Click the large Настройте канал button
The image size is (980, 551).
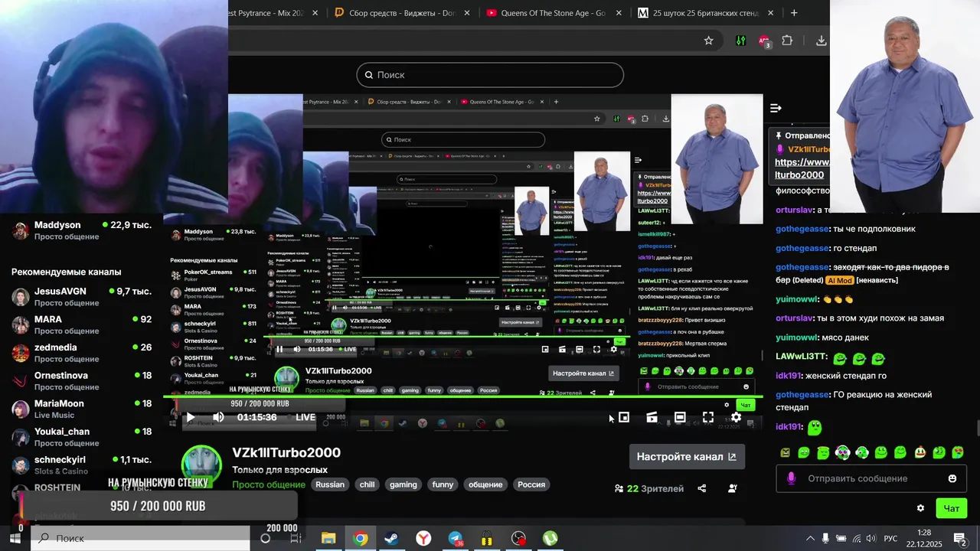(x=687, y=456)
